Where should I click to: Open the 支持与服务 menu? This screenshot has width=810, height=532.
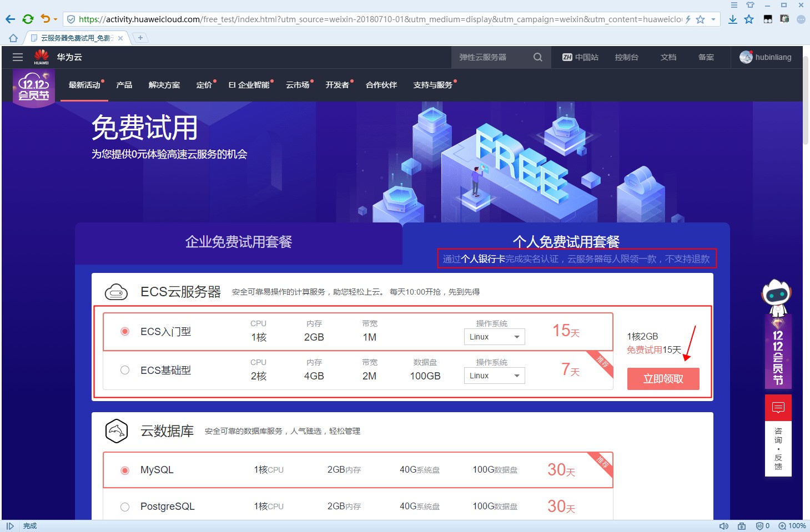433,85
